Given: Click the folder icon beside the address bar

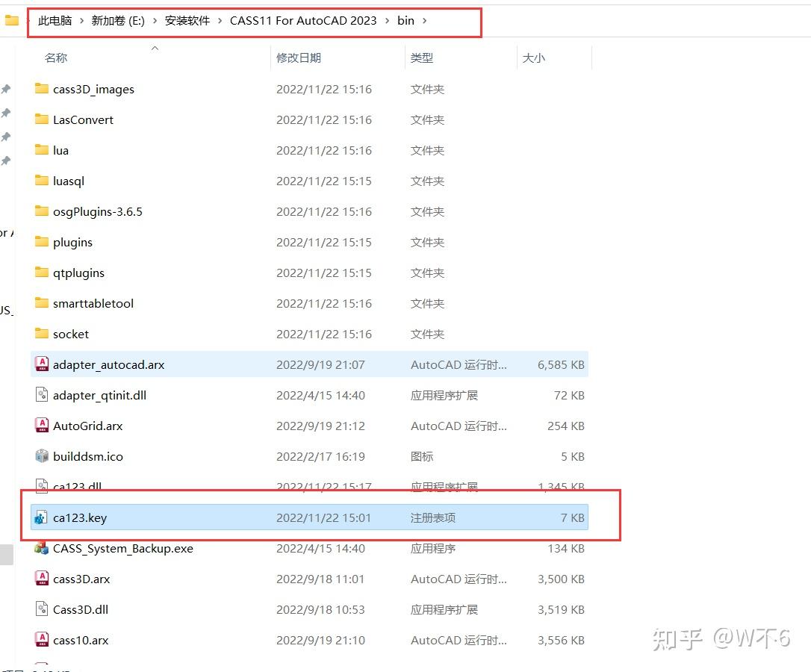Looking at the screenshot, I should point(12,21).
